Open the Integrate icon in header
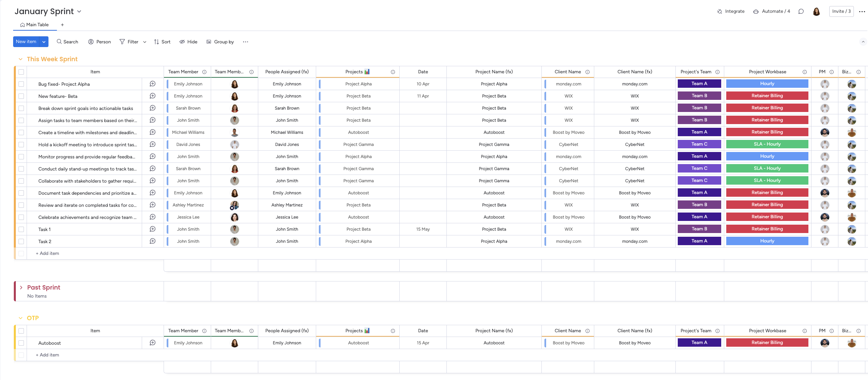868x380 pixels. (x=720, y=11)
